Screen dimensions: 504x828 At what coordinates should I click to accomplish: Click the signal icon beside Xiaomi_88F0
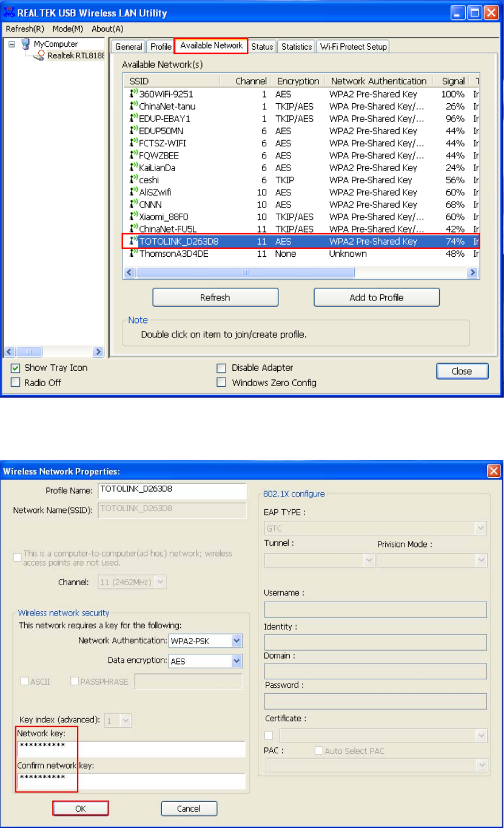[134, 217]
